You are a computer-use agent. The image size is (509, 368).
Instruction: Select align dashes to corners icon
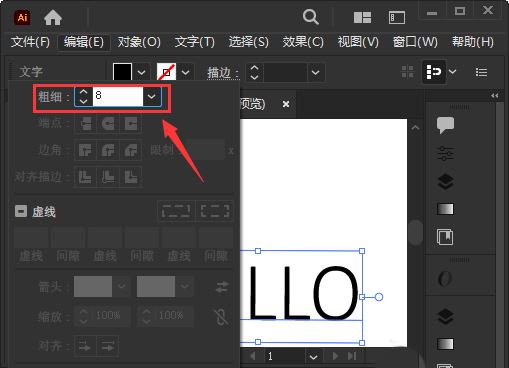215,211
